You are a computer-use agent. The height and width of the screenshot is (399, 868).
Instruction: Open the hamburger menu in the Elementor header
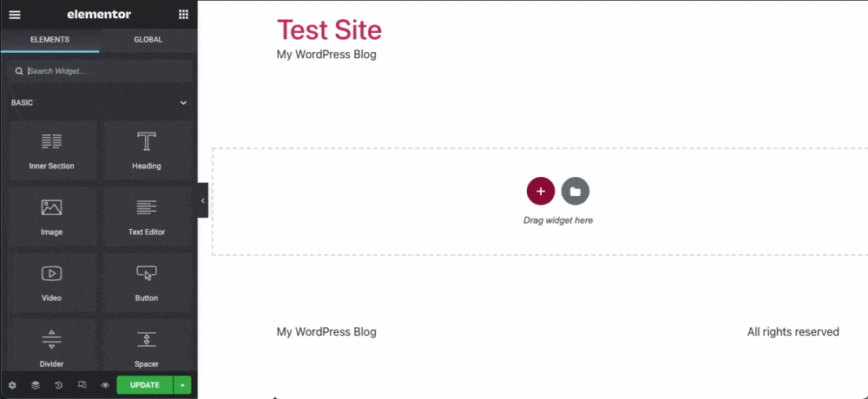click(15, 15)
